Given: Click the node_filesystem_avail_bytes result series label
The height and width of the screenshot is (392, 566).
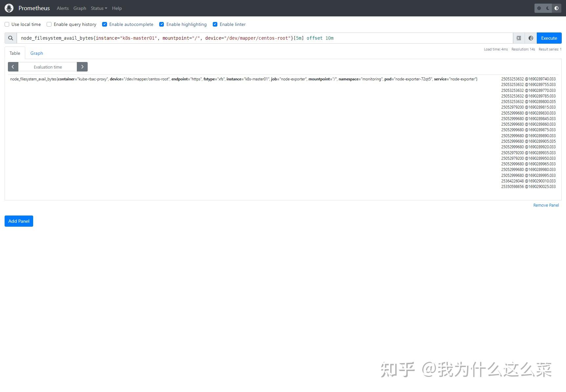Looking at the screenshot, I should [244, 79].
